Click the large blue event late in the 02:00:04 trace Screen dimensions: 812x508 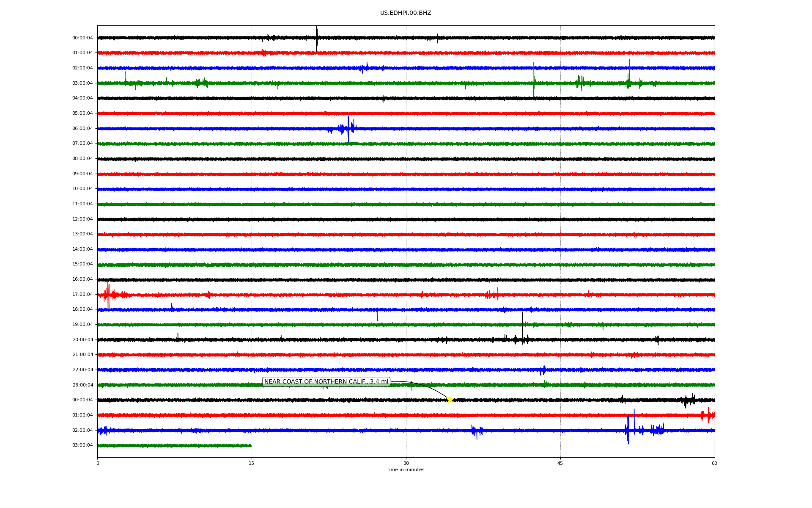(x=628, y=430)
